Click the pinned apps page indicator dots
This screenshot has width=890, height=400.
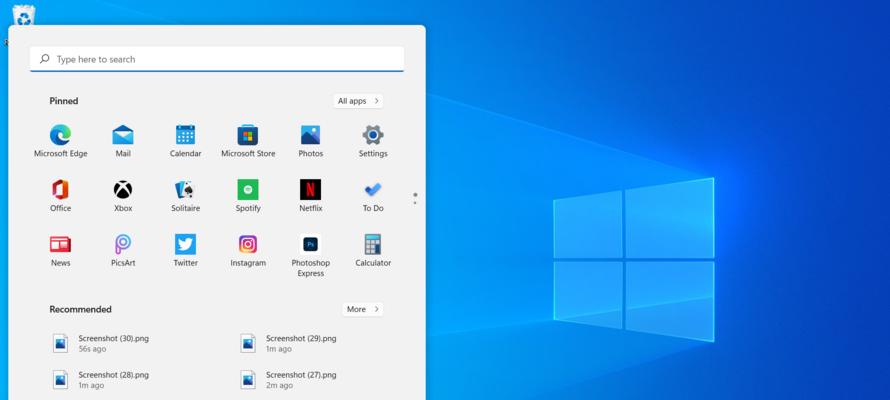[x=415, y=198]
